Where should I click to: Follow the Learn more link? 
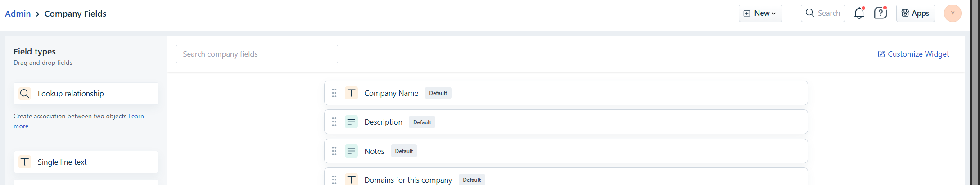coord(79,121)
